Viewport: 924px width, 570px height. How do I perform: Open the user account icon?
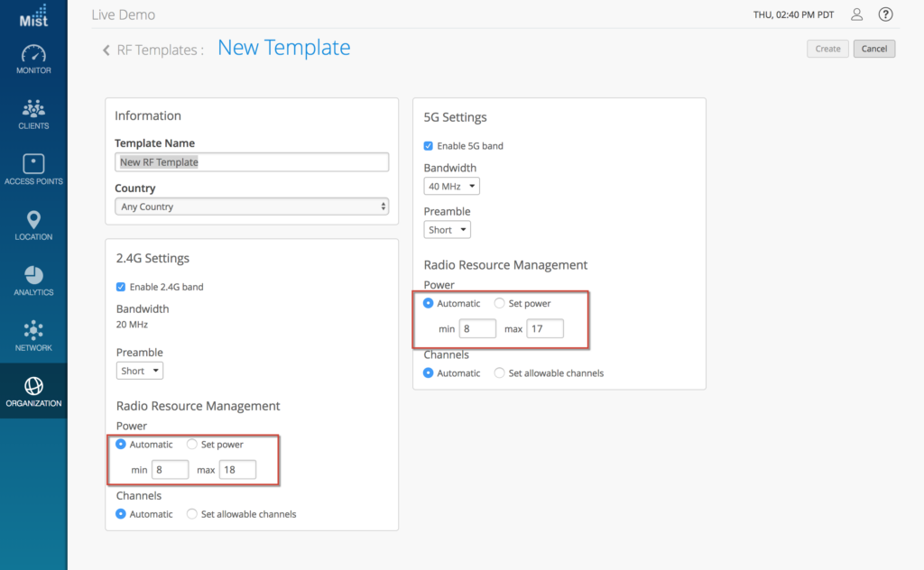point(857,14)
